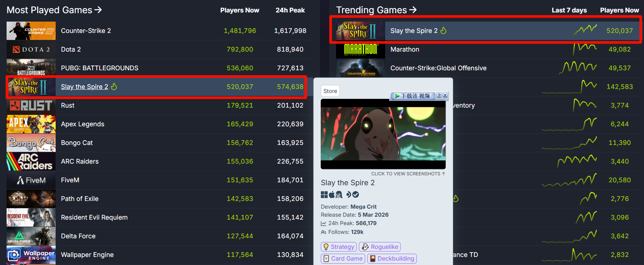The height and width of the screenshot is (265, 644).
Task: Click the flame icon beside Slay the Spire 2 in Most Played
Action: click(114, 86)
